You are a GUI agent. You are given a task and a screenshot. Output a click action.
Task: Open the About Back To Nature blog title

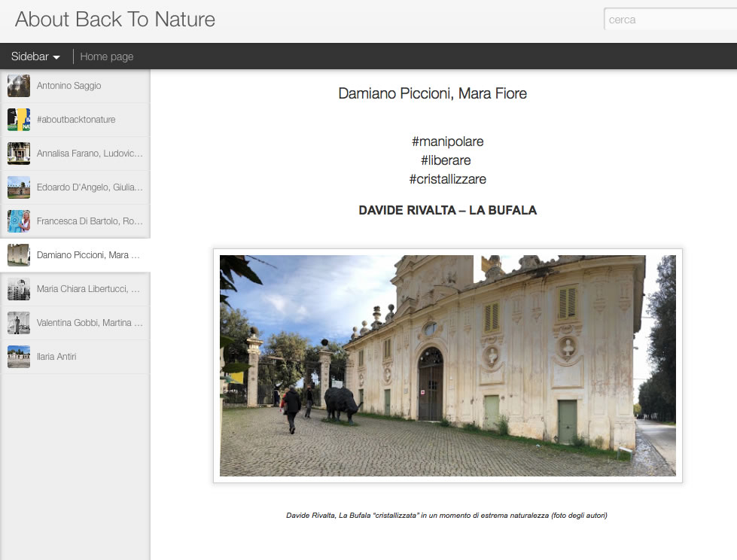[115, 20]
